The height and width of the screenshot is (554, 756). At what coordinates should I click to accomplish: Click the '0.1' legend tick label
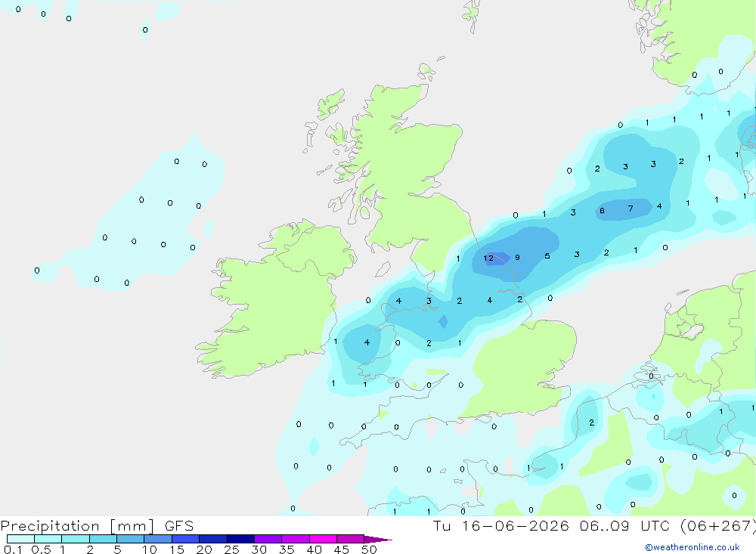(x=13, y=549)
